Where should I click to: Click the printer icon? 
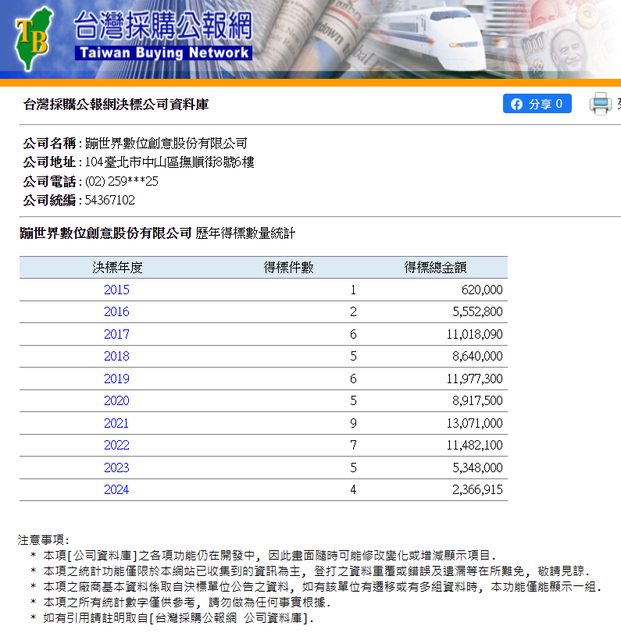[x=600, y=103]
